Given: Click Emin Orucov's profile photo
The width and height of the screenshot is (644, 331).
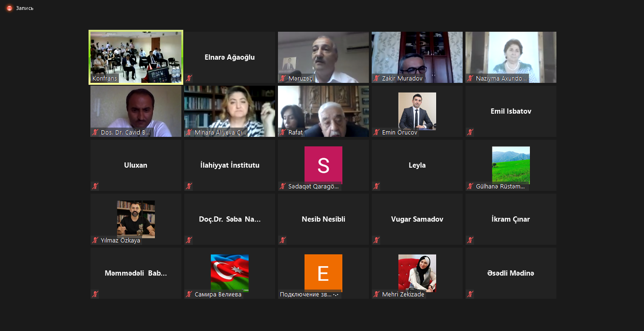Looking at the screenshot, I should point(417,111).
